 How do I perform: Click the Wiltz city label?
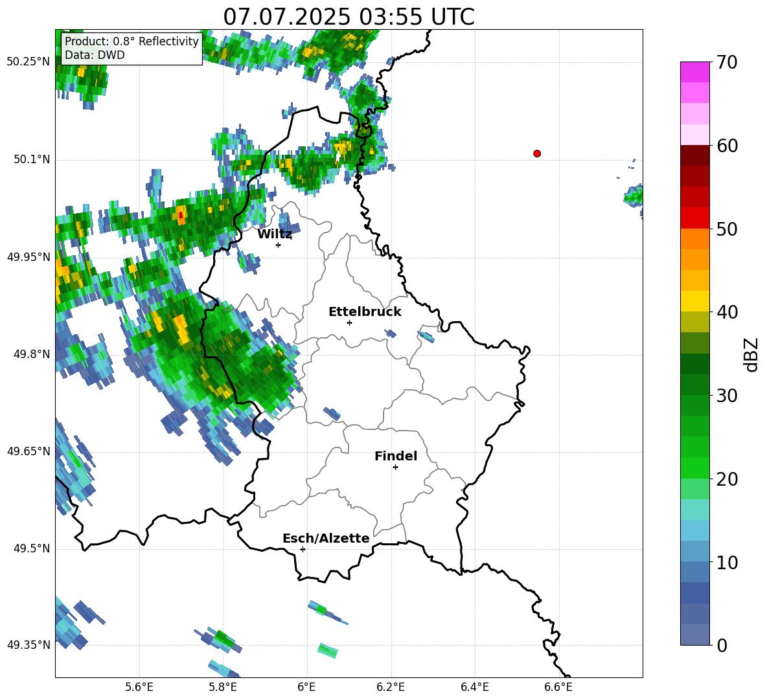click(275, 234)
